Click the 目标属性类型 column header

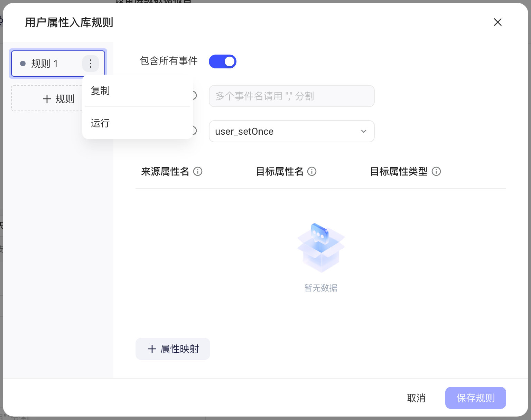click(399, 171)
